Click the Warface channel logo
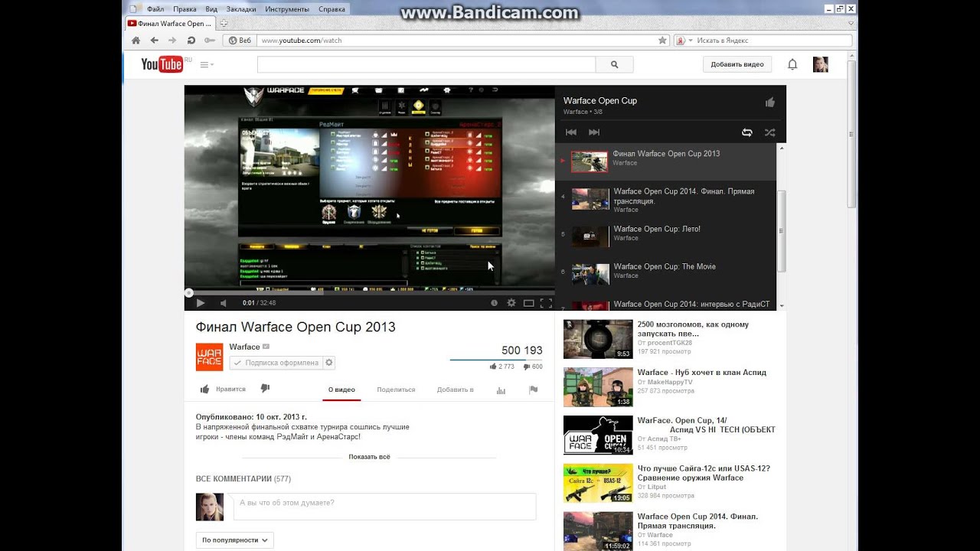Image resolution: width=980 pixels, height=551 pixels. tap(210, 357)
